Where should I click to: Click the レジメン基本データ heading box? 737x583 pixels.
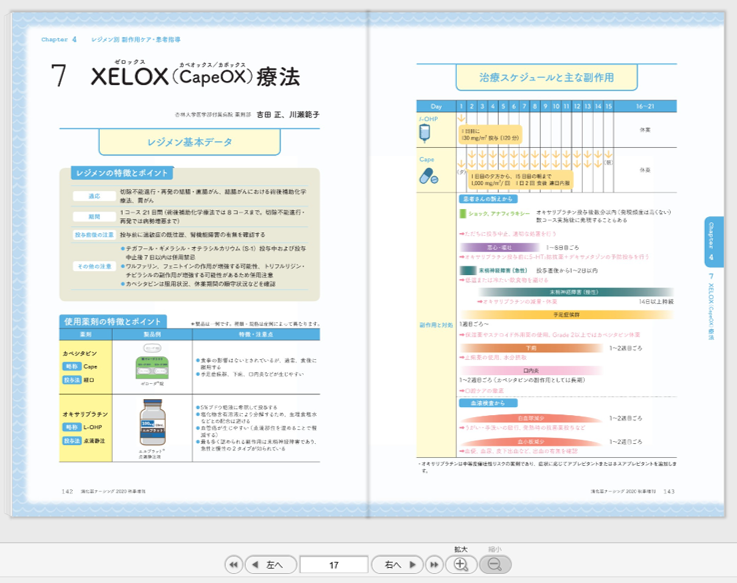(x=189, y=142)
